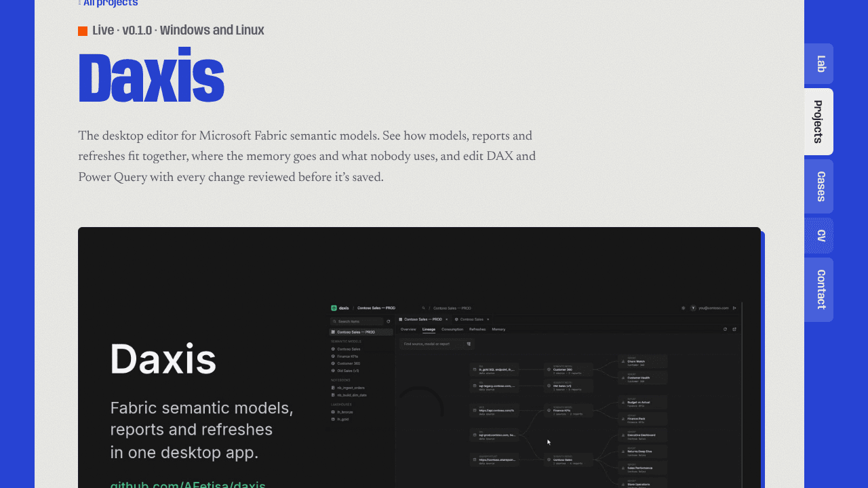
Task: Click the green daxis logo in the demo app
Action: pos(334,308)
